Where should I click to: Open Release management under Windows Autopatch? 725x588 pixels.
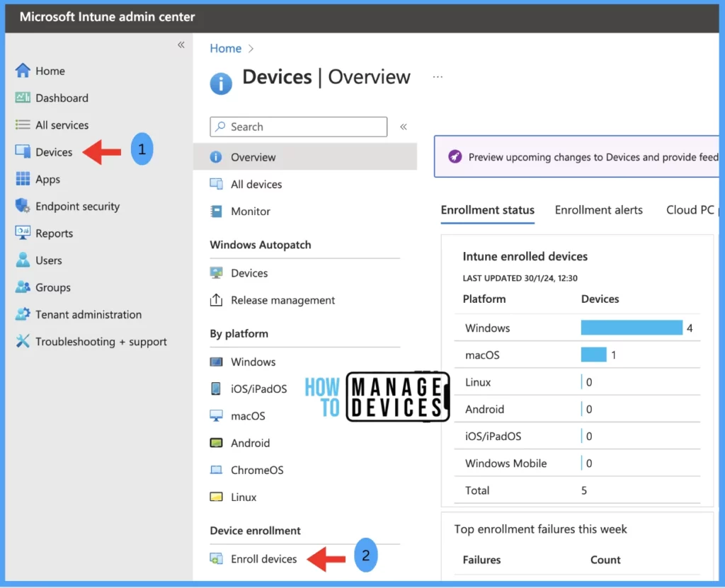coord(282,301)
